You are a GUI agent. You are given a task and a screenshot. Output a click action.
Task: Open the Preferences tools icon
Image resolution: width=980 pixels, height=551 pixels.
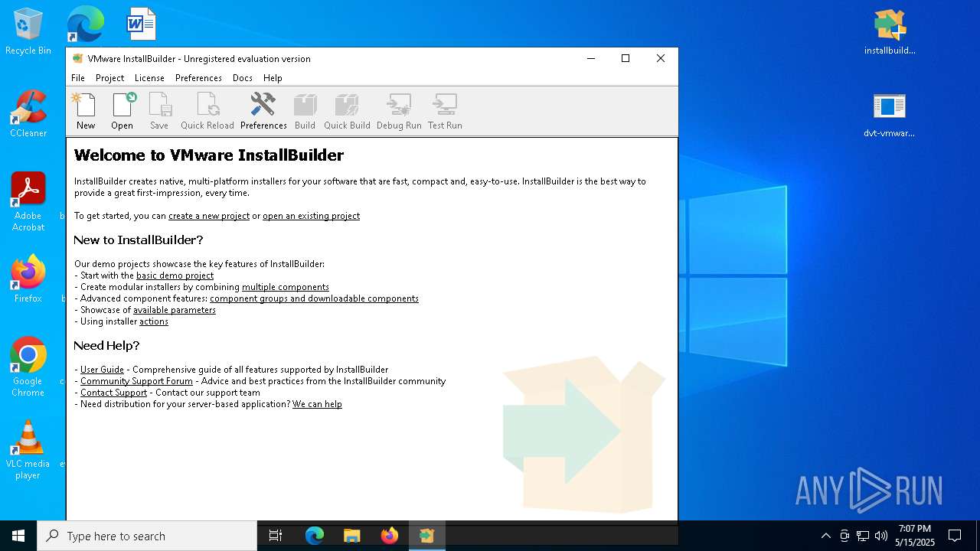point(263,112)
